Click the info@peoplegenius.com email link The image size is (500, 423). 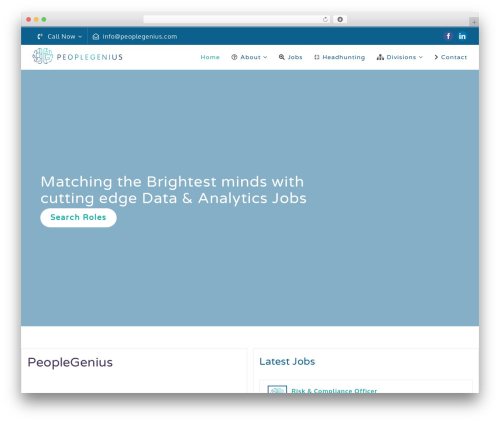[140, 37]
